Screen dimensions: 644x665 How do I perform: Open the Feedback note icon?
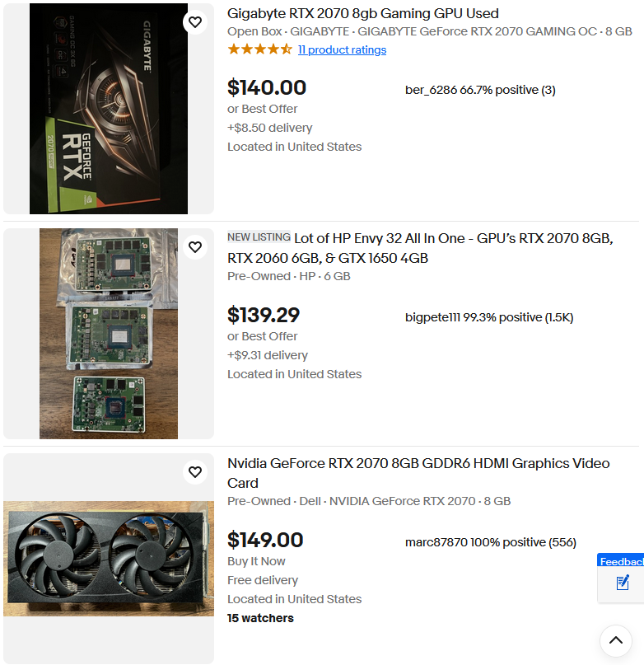pyautogui.click(x=623, y=583)
